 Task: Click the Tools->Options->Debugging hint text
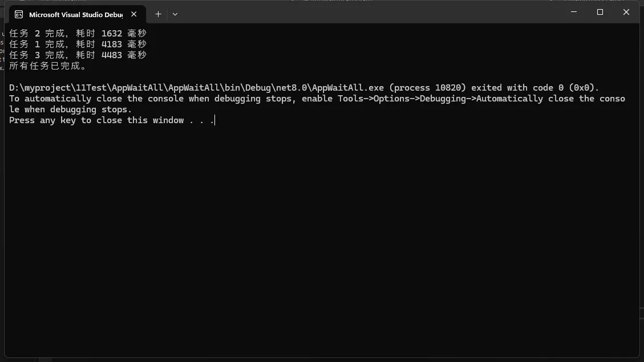(x=422, y=99)
